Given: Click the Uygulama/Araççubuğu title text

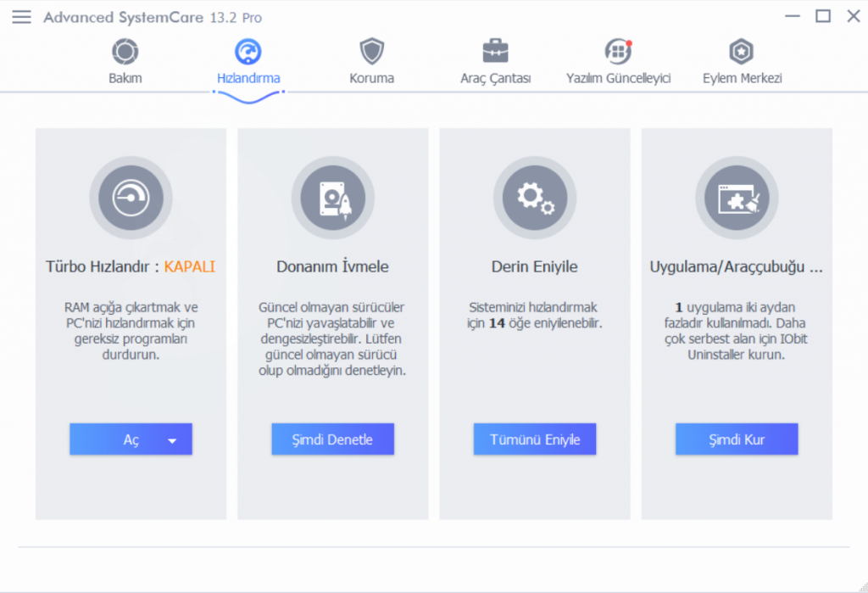Looking at the screenshot, I should click(737, 266).
